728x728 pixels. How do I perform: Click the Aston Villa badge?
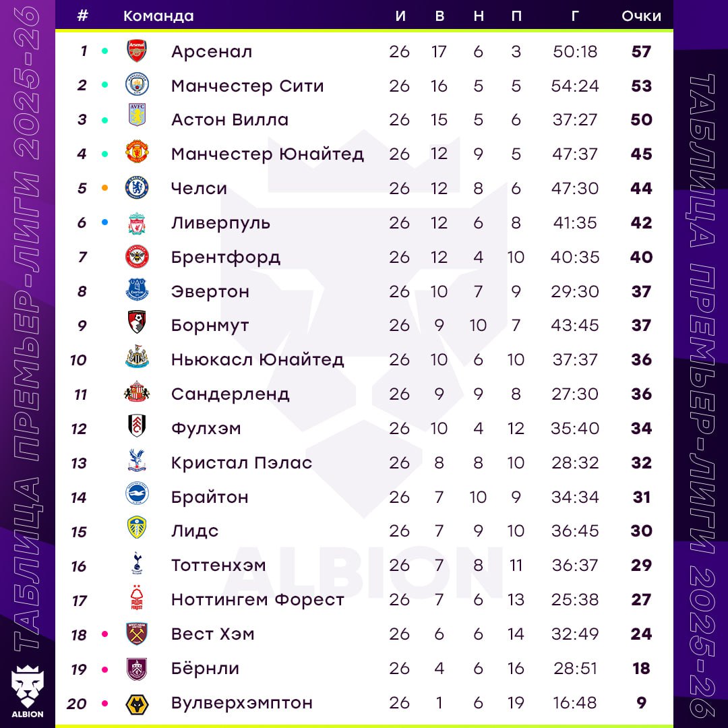tap(137, 120)
